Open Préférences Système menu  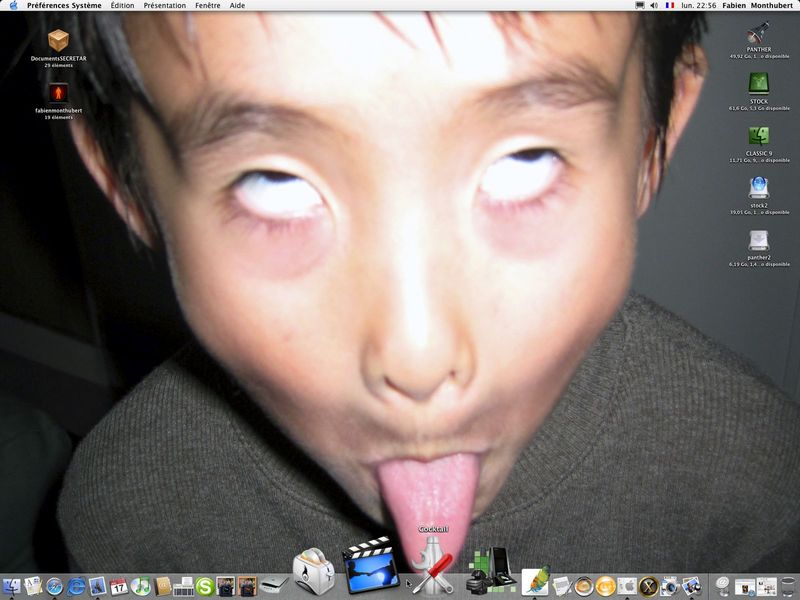[64, 6]
